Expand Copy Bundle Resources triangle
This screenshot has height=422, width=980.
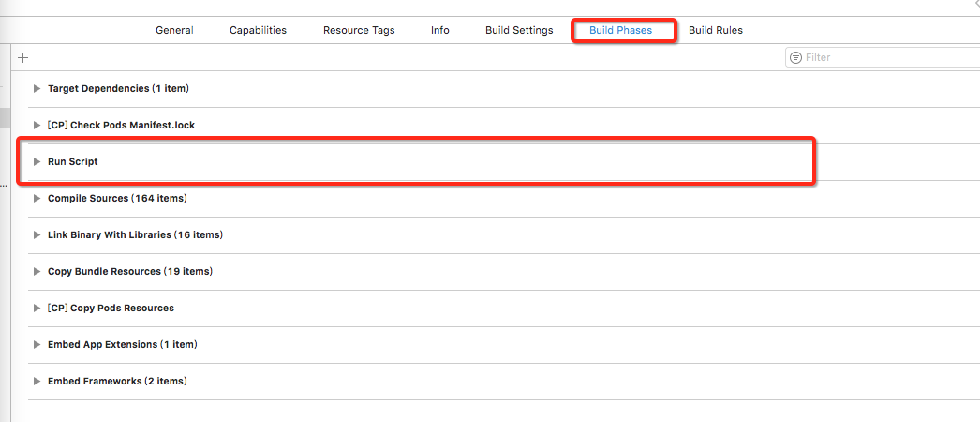point(37,271)
